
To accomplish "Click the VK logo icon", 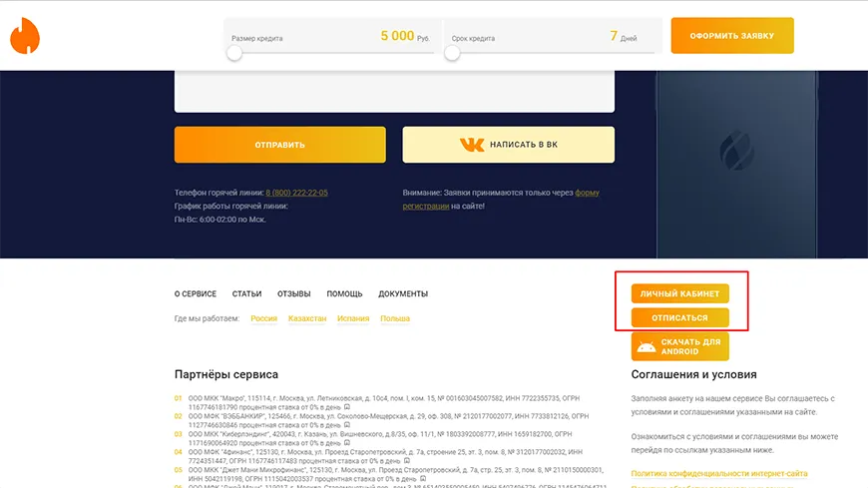I will coord(472,145).
